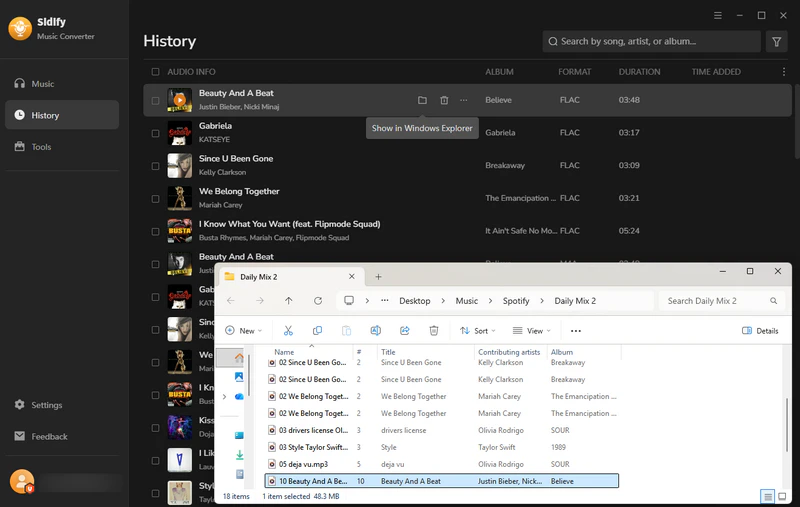Click the Copy icon in Explorer toolbar
The width and height of the screenshot is (800, 507).
[317, 331]
